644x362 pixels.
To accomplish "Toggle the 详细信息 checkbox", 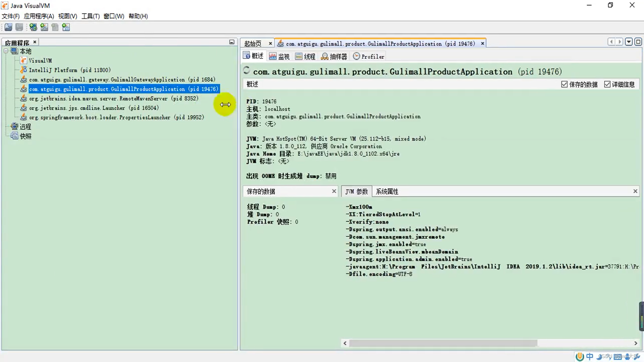I will (x=607, y=84).
